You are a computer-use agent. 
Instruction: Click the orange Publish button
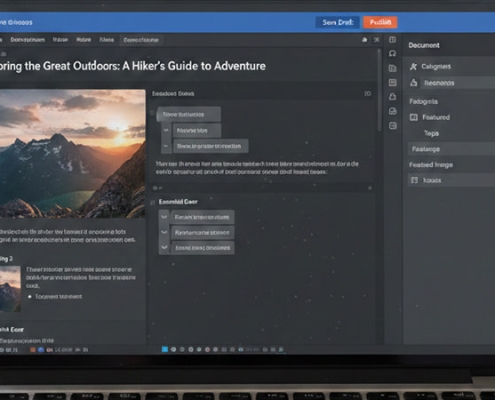pyautogui.click(x=380, y=22)
